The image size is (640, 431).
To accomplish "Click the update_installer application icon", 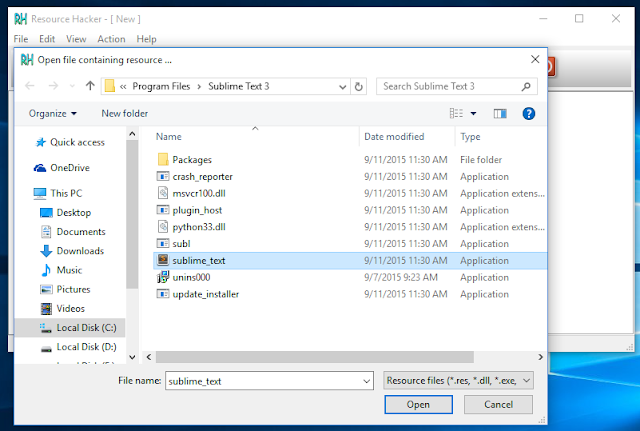I will pos(163,294).
